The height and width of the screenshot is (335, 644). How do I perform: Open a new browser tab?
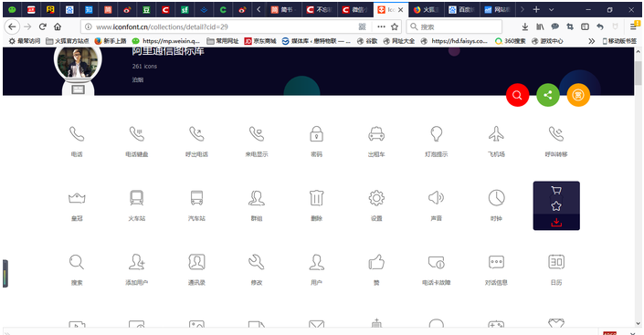[x=536, y=9]
